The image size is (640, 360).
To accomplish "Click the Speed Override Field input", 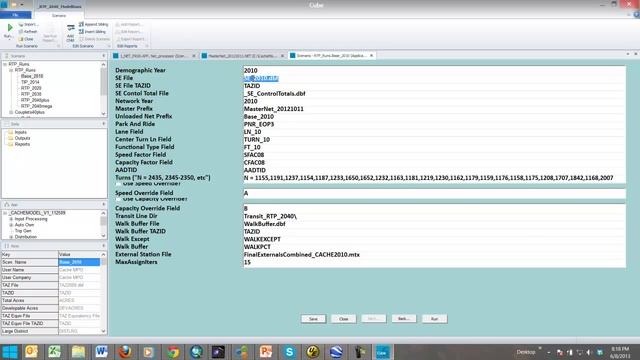I will tap(434, 193).
